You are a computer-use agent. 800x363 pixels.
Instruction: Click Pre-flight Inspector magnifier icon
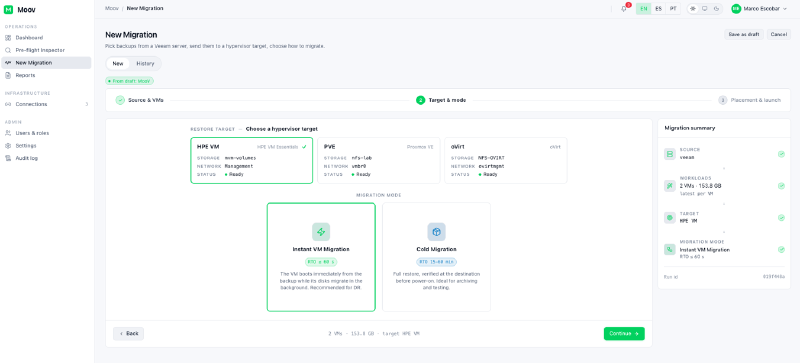pyautogui.click(x=8, y=50)
